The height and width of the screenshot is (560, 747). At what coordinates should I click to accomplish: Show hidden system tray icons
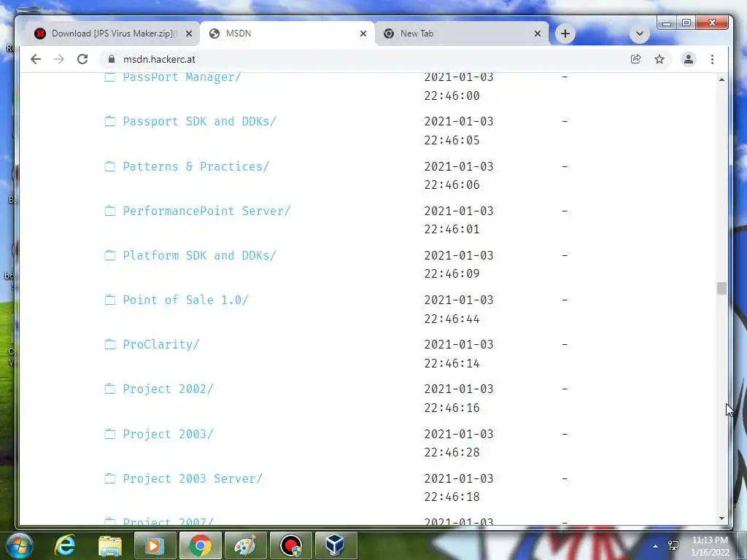coord(656,546)
